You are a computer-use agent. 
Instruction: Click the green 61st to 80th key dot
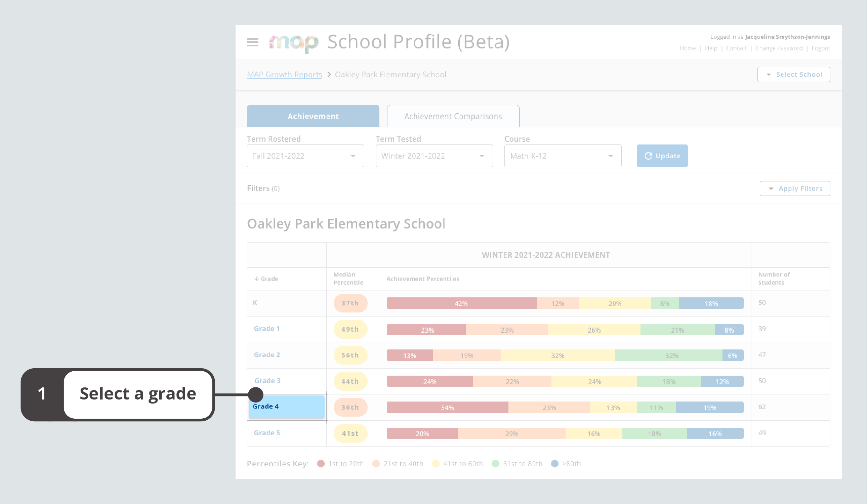(x=495, y=463)
